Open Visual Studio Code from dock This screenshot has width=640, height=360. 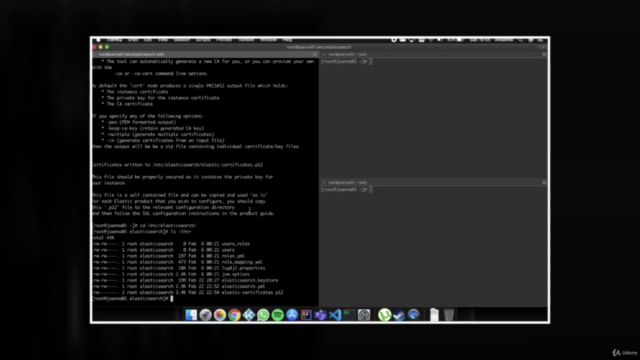pyautogui.click(x=335, y=315)
